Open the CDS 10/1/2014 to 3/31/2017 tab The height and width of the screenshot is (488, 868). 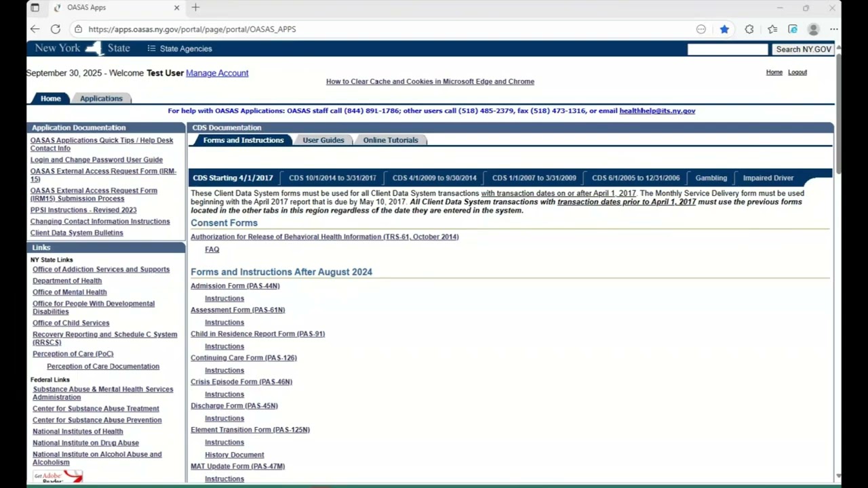[332, 178]
